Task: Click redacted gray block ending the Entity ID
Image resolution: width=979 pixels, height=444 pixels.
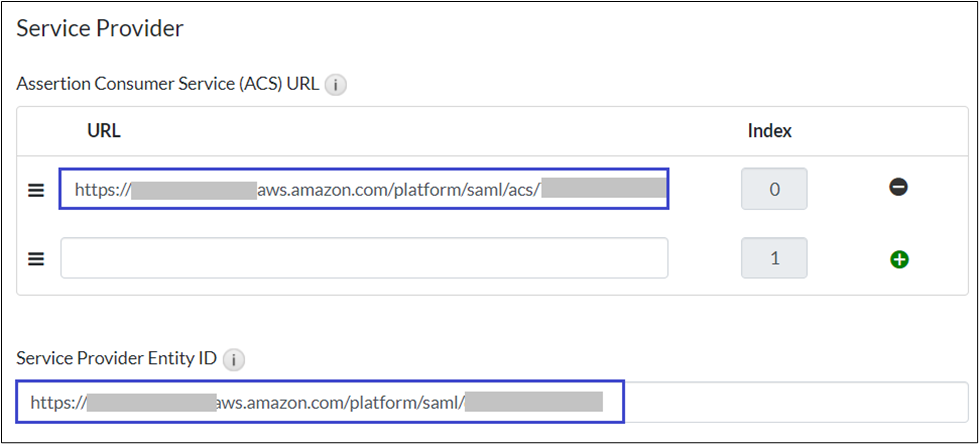Action: [x=534, y=402]
